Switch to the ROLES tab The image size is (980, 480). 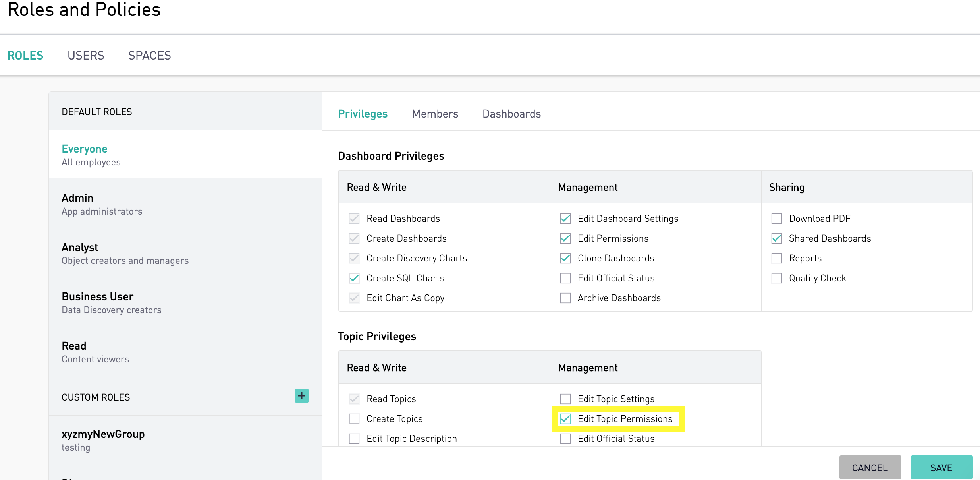click(25, 56)
